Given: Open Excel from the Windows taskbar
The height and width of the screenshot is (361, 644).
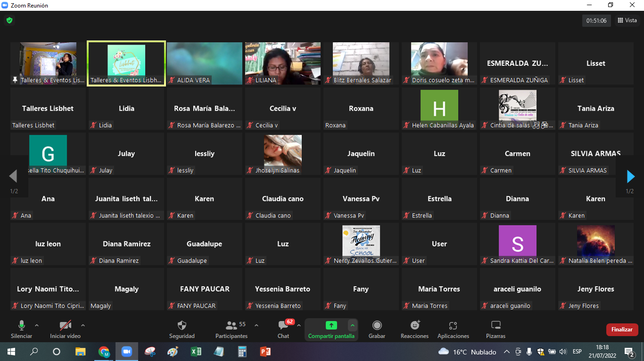Looking at the screenshot, I should [196, 352].
